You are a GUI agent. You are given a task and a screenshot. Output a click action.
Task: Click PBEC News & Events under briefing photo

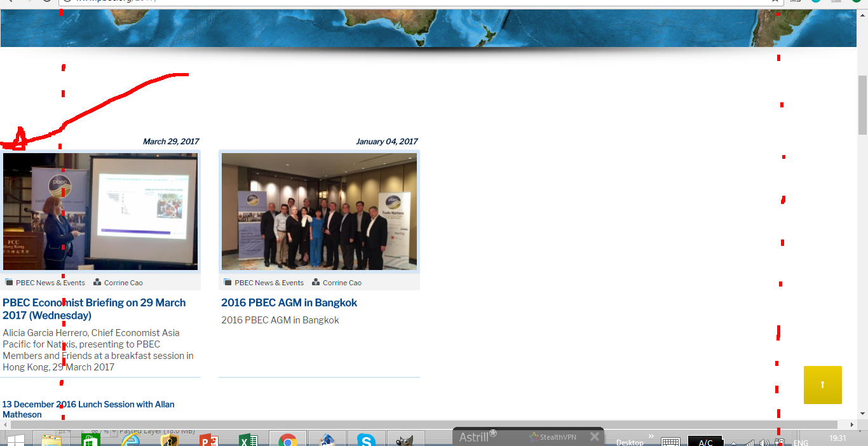click(x=50, y=283)
